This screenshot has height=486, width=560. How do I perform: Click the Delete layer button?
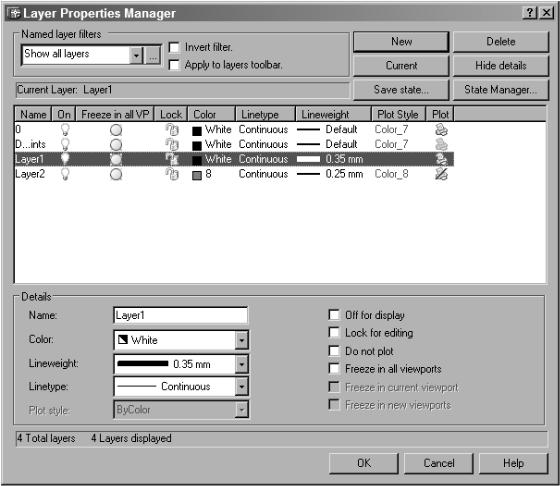tap(501, 41)
